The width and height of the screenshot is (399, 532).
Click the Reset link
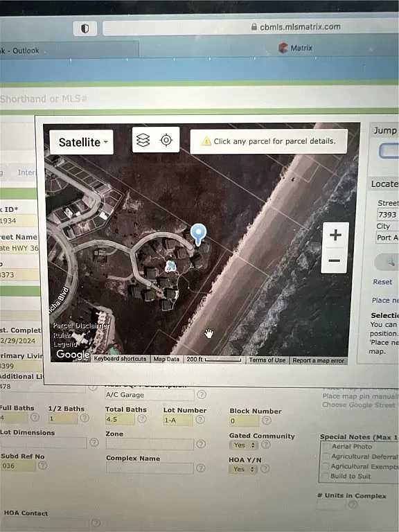(x=382, y=282)
